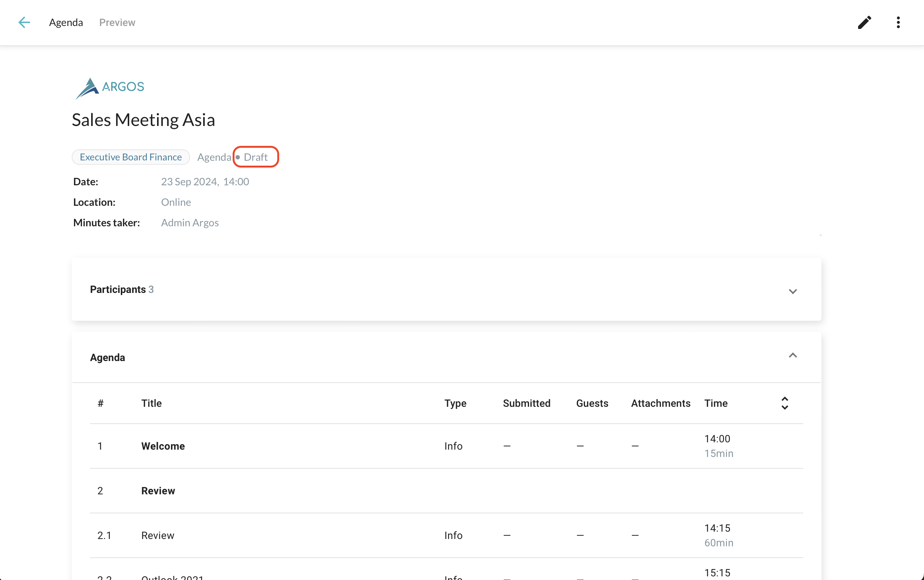Open the Welcome agenda item
Viewport: 924px width, 580px height.
tap(163, 446)
